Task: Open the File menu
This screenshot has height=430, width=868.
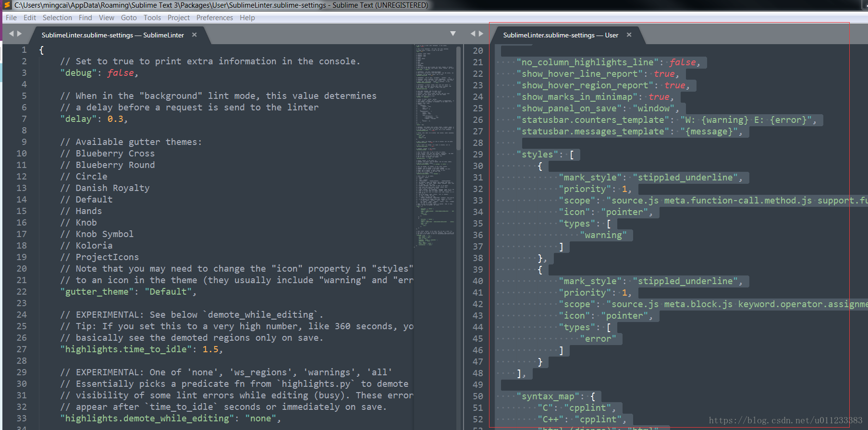Action: 11,18
